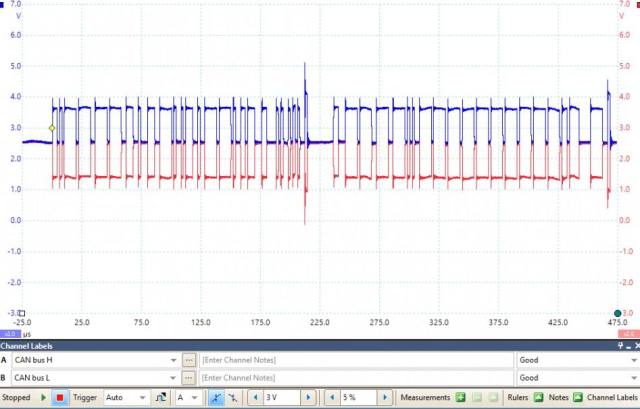The image size is (640, 409).
Task: Decrease the 5 % pre-trigger value
Action: pos(332,397)
